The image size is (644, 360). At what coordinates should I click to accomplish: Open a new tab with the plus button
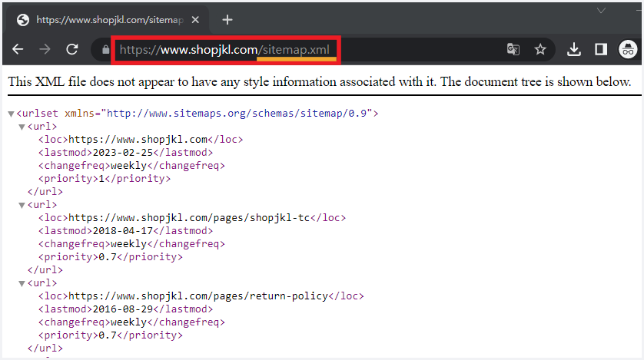227,19
